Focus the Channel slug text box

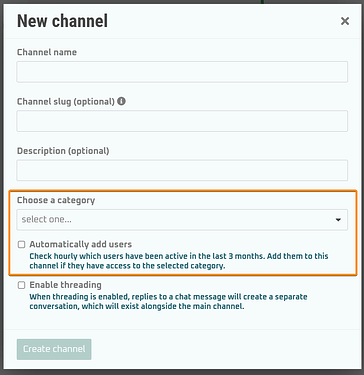coord(182,121)
